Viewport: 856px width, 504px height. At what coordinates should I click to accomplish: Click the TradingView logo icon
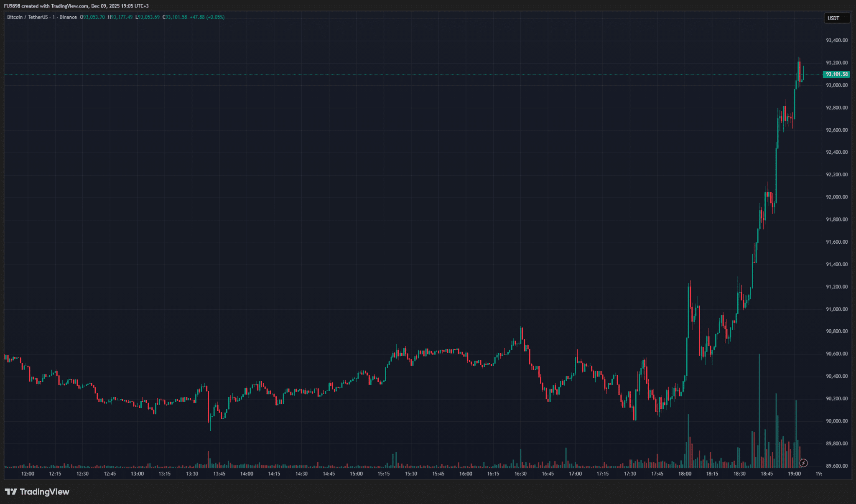coord(11,492)
